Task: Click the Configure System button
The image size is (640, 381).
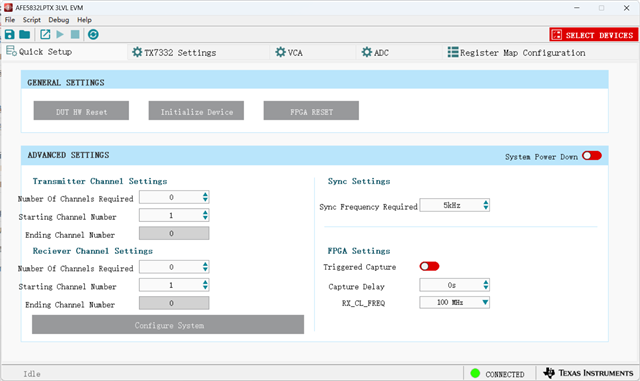Action: pos(168,325)
